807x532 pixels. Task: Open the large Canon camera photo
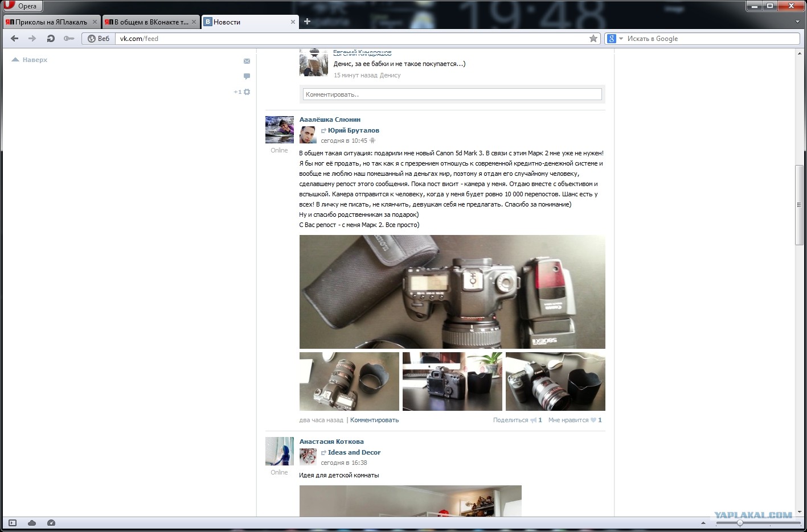(452, 292)
